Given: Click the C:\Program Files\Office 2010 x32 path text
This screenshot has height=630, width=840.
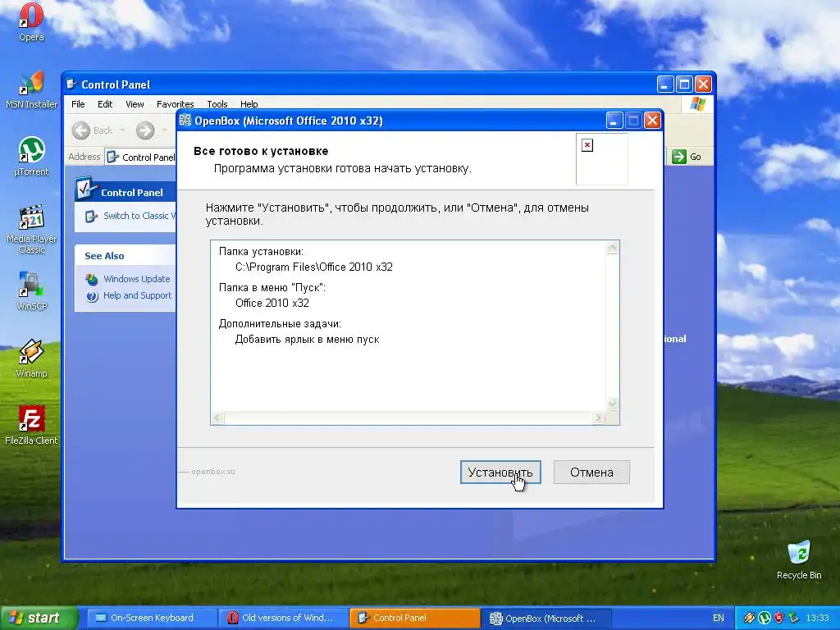Looking at the screenshot, I should (314, 267).
